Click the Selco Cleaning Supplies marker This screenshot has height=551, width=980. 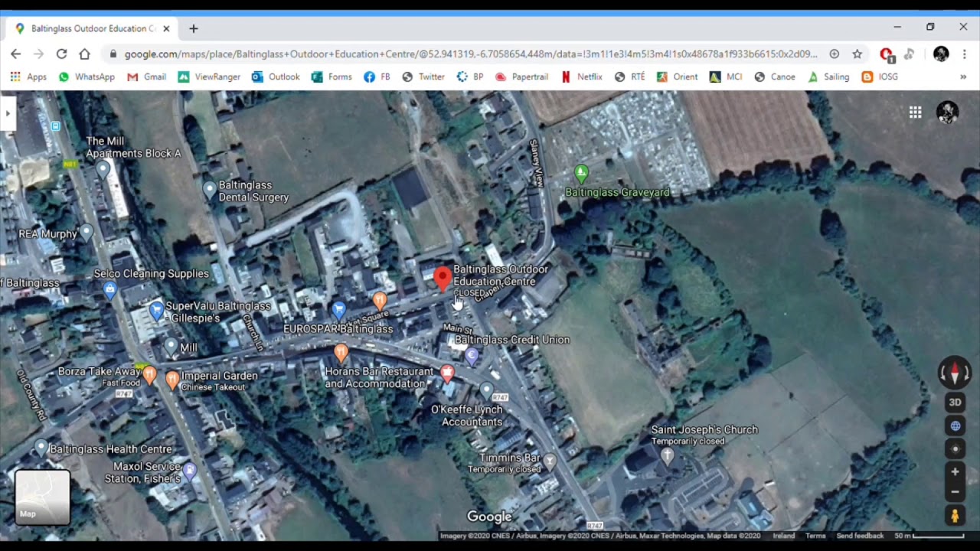[109, 289]
